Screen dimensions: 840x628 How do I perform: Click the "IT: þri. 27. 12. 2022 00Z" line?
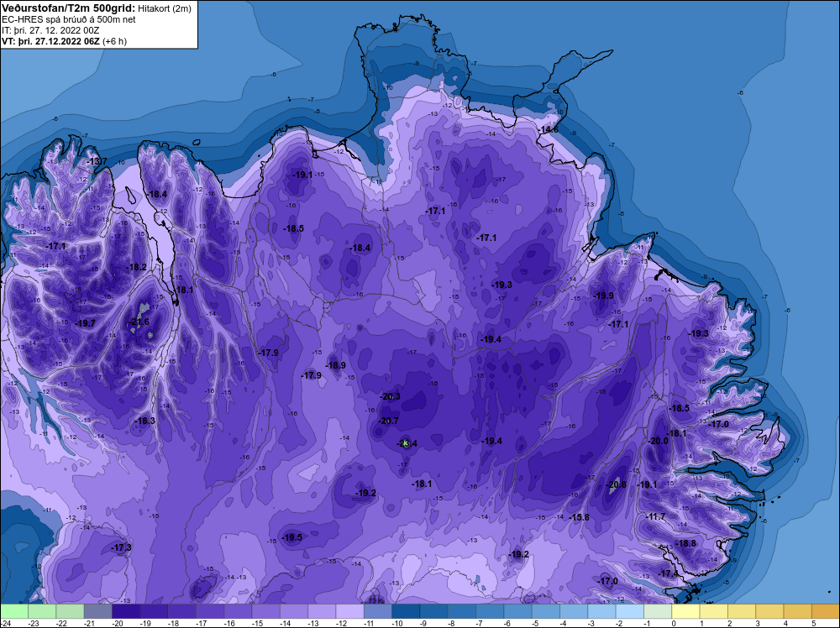(x=50, y=30)
